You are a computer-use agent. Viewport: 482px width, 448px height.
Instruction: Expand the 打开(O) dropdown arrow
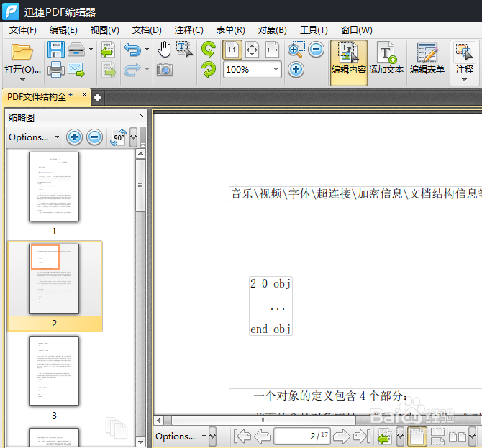point(22,80)
